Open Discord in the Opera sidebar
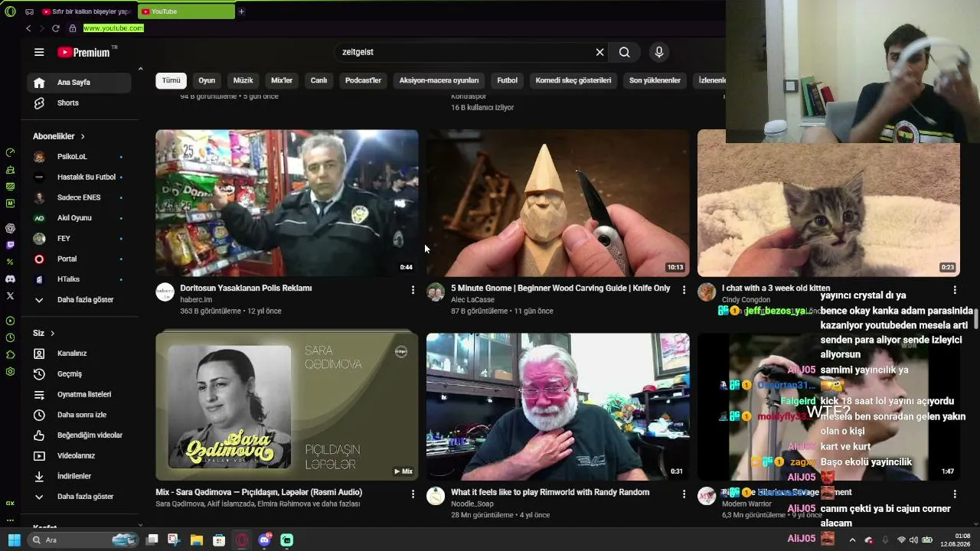 point(10,279)
